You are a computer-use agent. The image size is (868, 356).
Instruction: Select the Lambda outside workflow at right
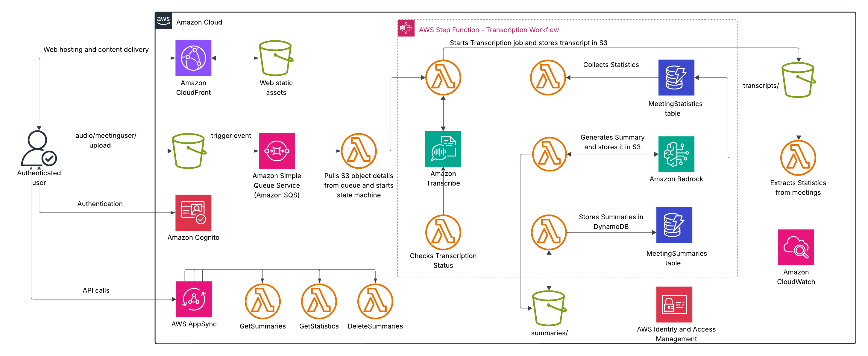(798, 158)
